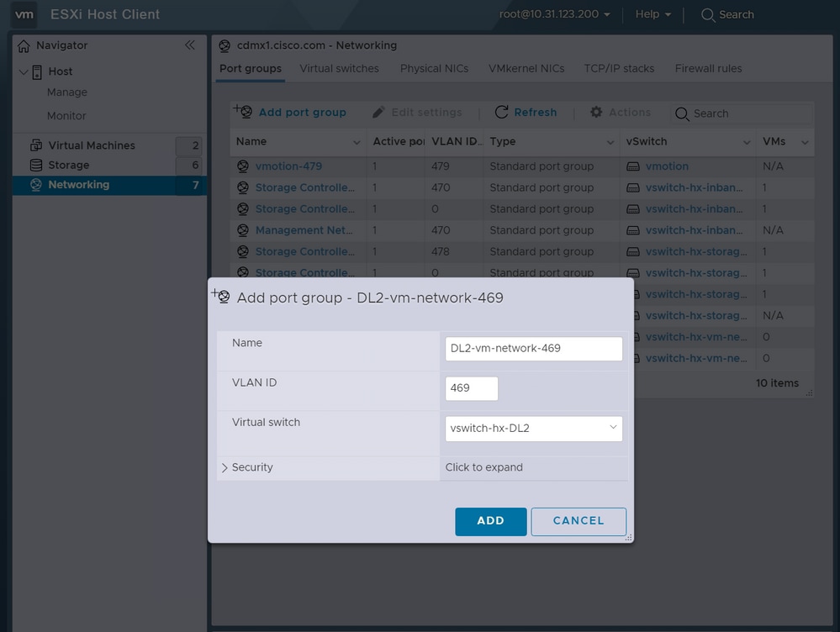Select Monitor under Host
840x632 pixels.
pos(66,116)
